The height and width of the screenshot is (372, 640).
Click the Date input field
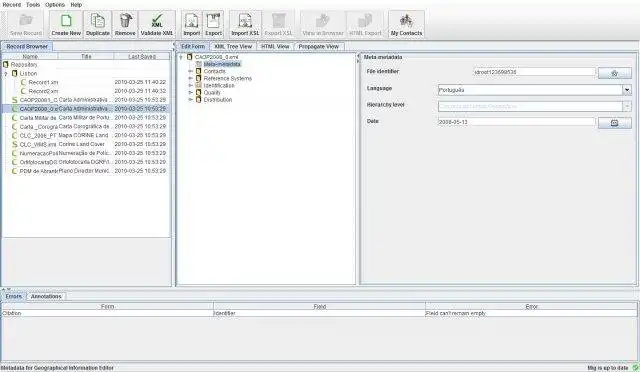point(516,122)
